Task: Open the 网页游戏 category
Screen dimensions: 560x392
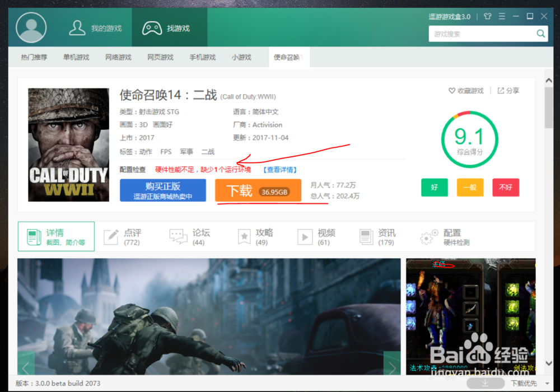Action: pos(160,57)
